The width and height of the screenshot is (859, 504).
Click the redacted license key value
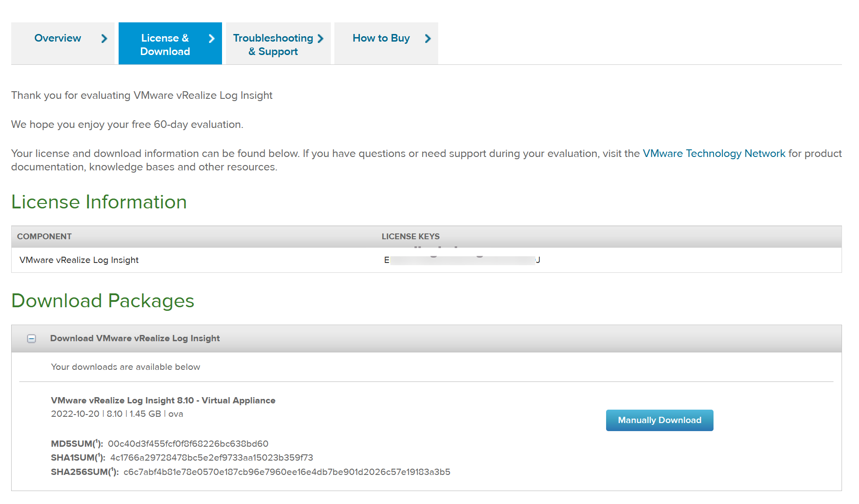click(x=462, y=260)
